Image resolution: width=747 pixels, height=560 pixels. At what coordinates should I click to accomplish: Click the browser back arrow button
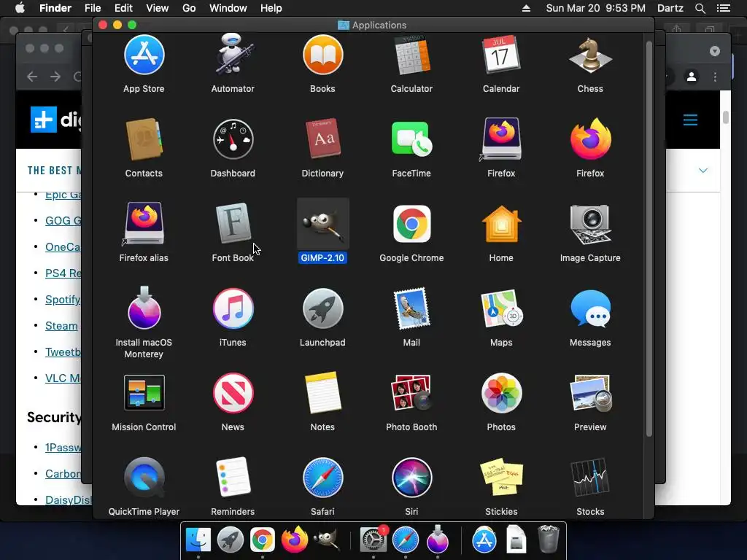pyautogui.click(x=32, y=77)
